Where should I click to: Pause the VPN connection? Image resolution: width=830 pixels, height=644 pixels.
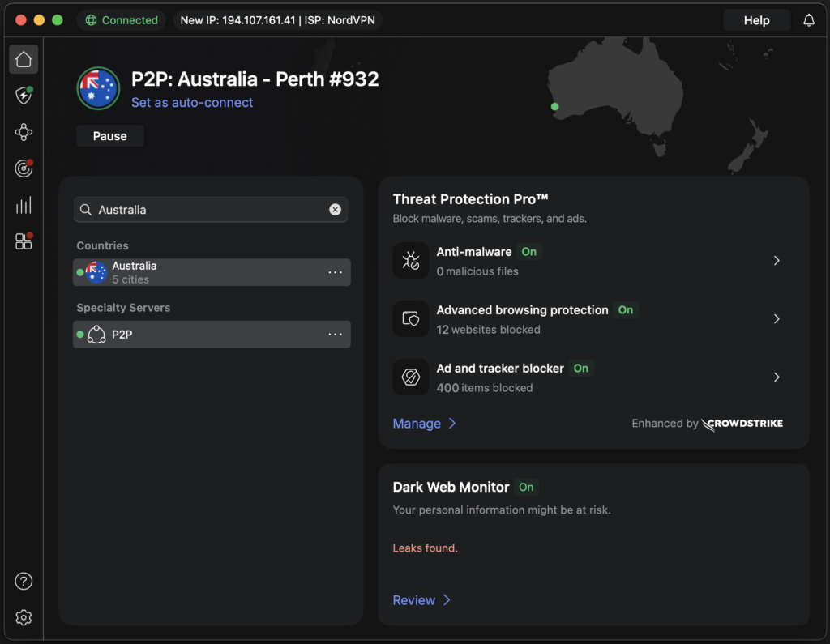point(110,136)
